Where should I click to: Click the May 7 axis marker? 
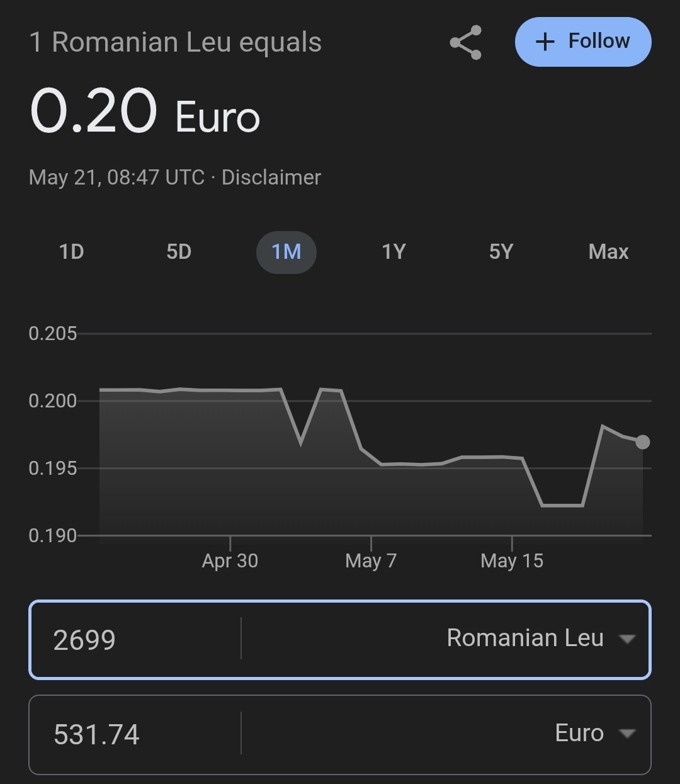[371, 560]
